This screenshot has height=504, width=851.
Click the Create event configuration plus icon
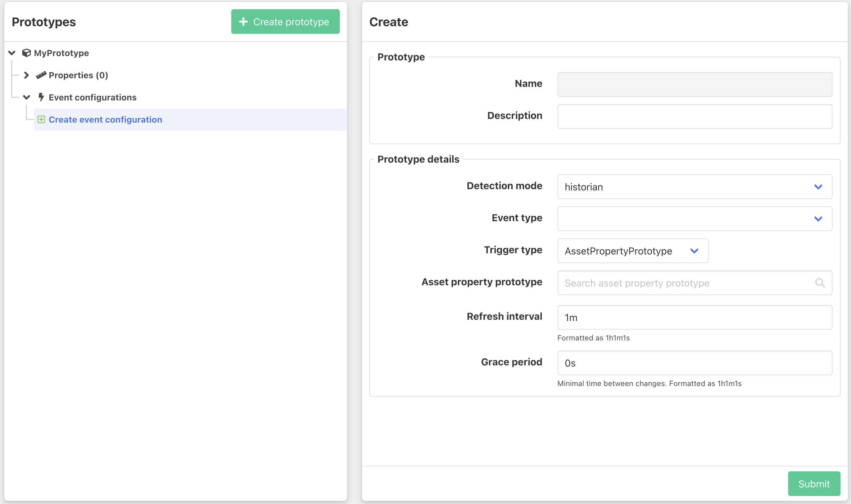coord(40,120)
